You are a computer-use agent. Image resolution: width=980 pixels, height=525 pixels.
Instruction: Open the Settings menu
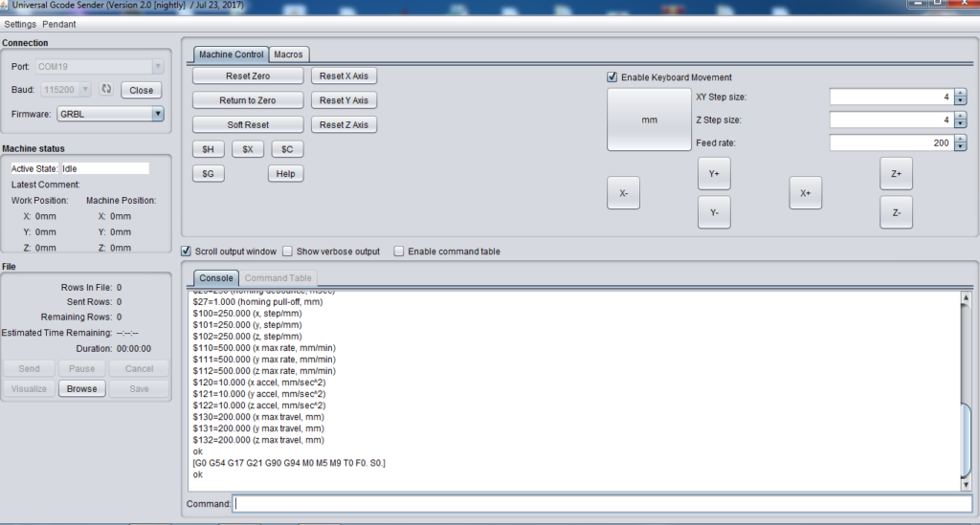[20, 24]
